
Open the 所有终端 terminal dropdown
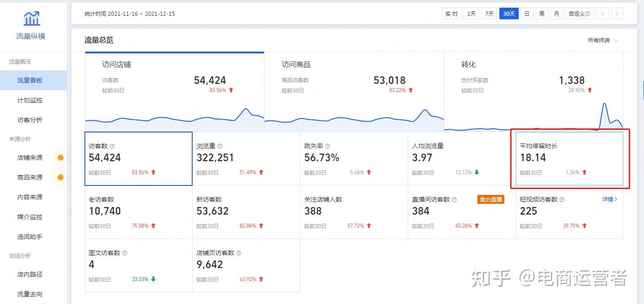(x=603, y=40)
